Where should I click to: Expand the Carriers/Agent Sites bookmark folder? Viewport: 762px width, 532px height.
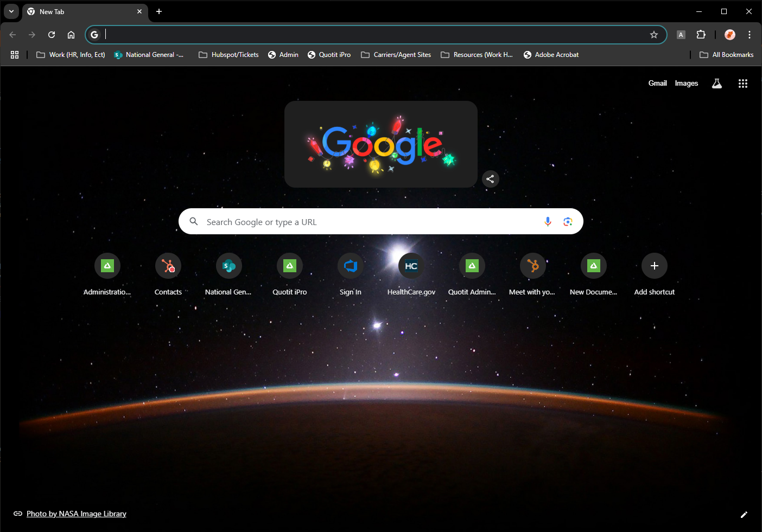point(396,55)
